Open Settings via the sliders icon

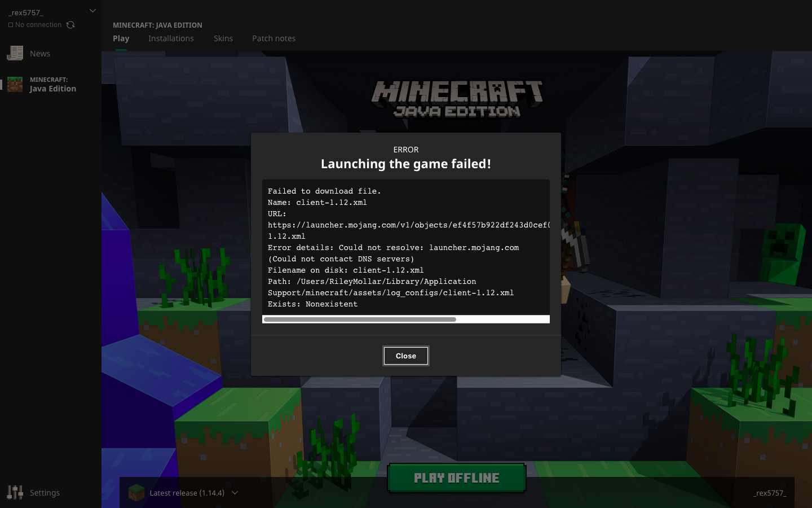(x=15, y=492)
